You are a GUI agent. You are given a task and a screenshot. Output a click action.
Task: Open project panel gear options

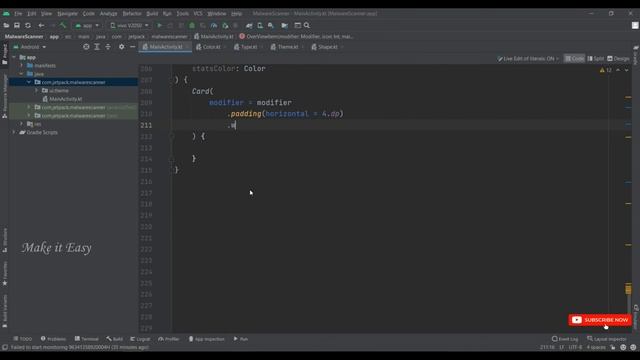coord(122,47)
